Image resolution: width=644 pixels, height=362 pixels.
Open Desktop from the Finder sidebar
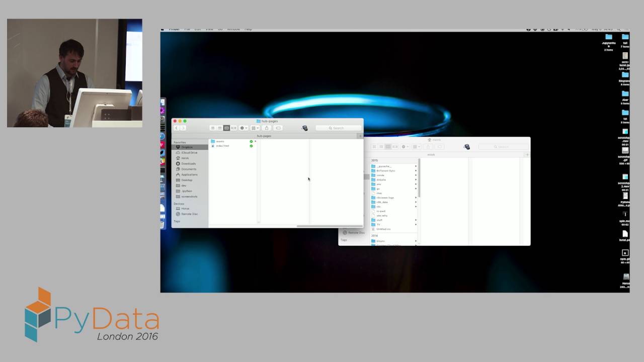point(190,180)
